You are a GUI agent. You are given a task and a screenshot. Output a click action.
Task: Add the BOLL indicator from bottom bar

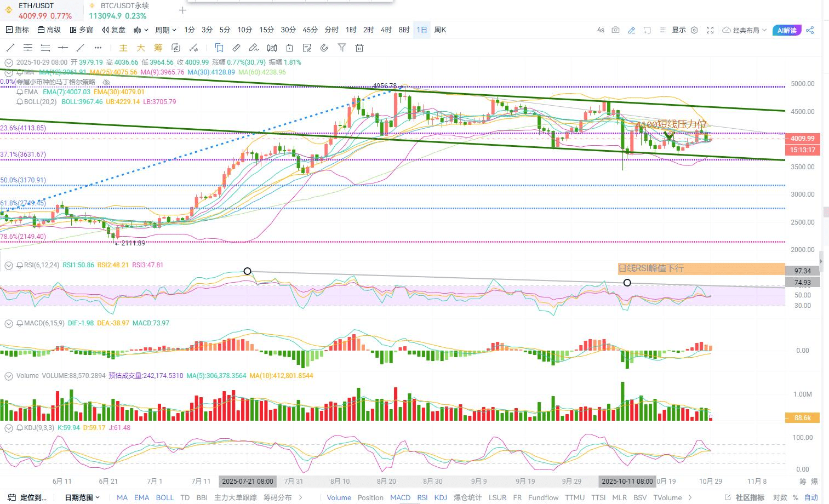coord(164,497)
